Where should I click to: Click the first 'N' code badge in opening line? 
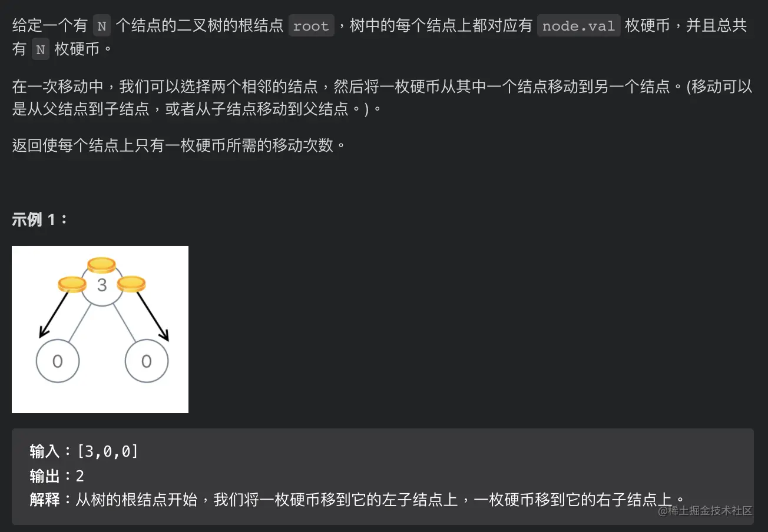point(101,26)
